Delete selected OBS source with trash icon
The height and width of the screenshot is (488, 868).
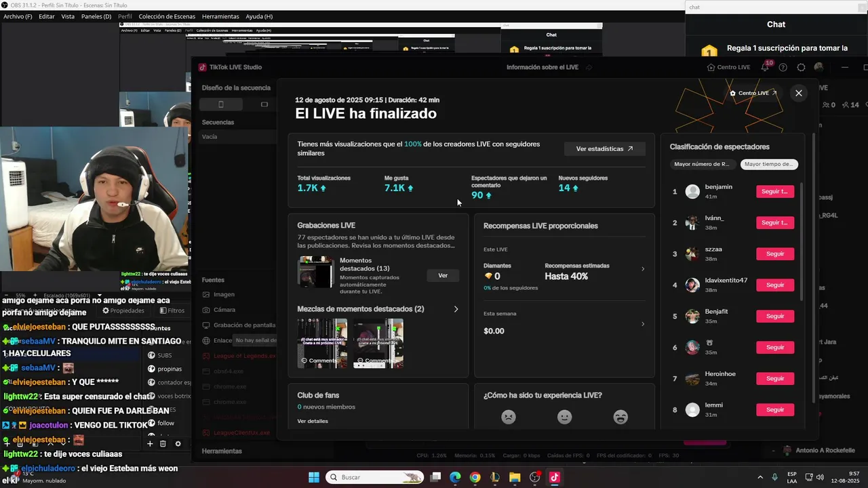[x=163, y=444]
